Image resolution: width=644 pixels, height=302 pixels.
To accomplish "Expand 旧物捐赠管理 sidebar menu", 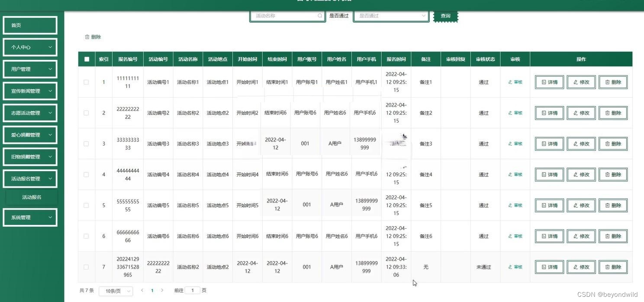I will (30, 157).
